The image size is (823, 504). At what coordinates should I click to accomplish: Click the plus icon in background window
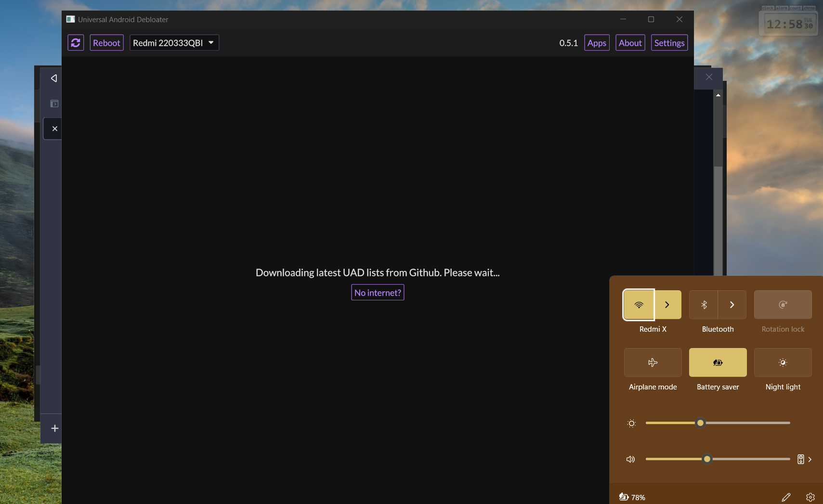(55, 428)
